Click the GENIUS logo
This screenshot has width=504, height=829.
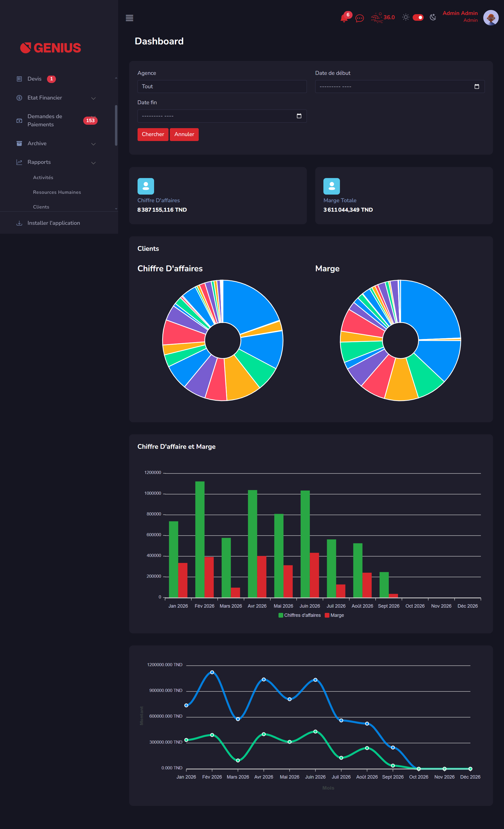[50, 48]
